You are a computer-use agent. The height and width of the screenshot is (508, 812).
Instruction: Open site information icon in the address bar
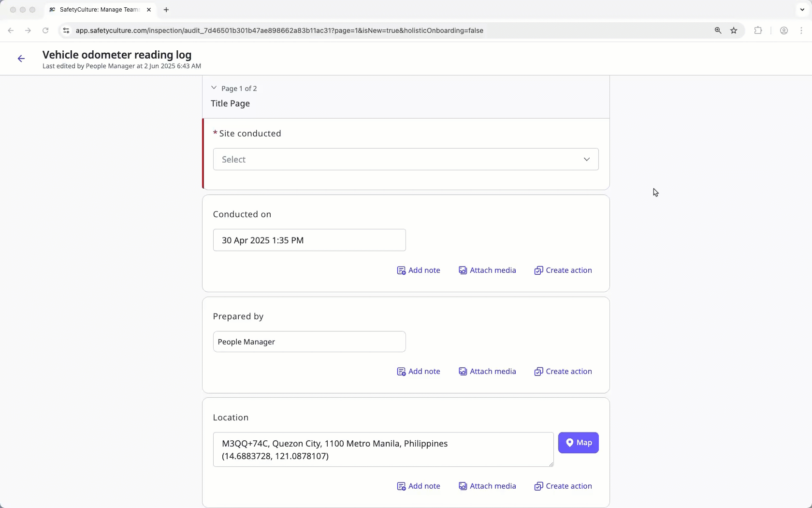(x=66, y=30)
